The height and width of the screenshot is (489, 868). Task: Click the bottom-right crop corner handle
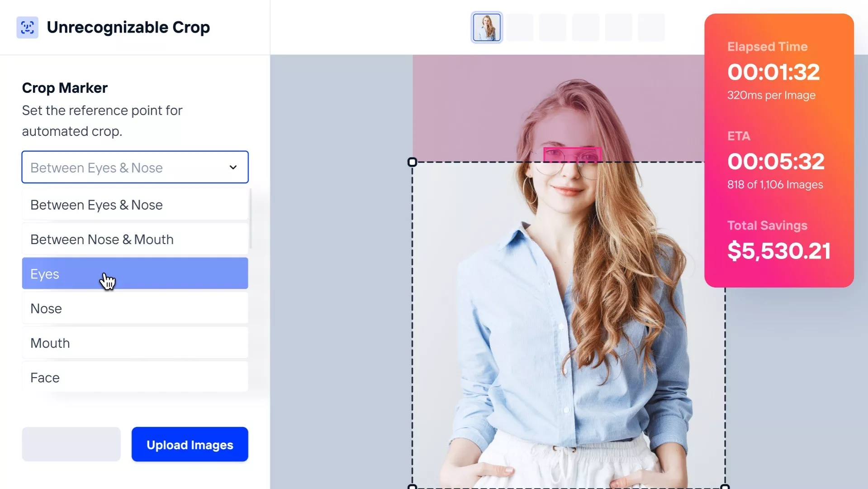[725, 487]
